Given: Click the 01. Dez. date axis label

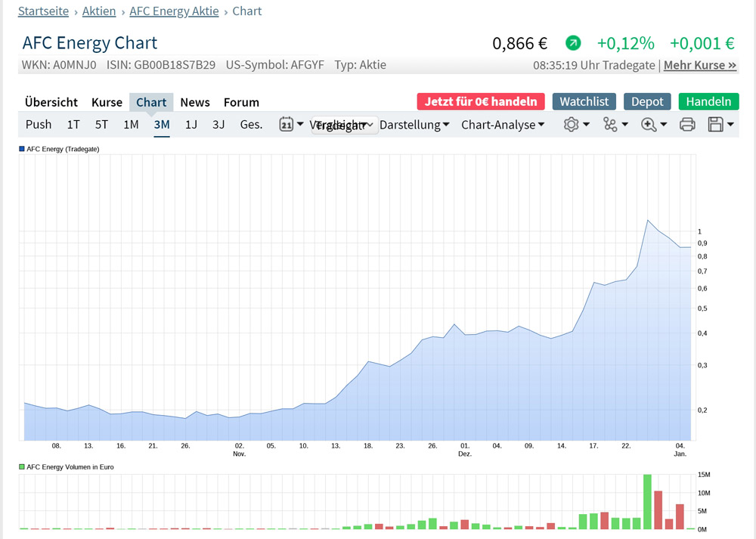Looking at the screenshot, I should coord(465,449).
